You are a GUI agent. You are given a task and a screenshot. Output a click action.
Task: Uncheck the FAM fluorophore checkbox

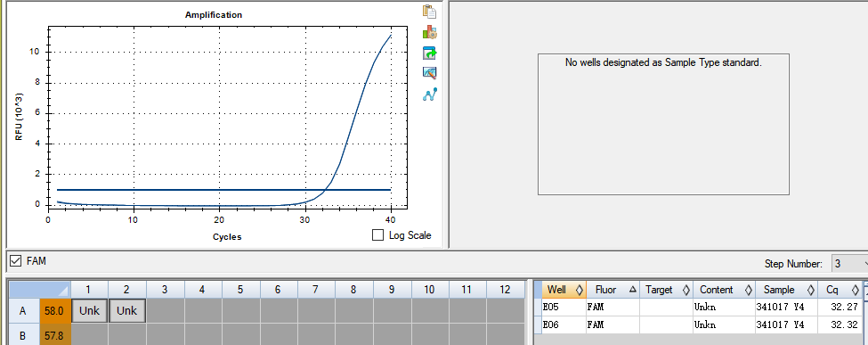tap(16, 261)
